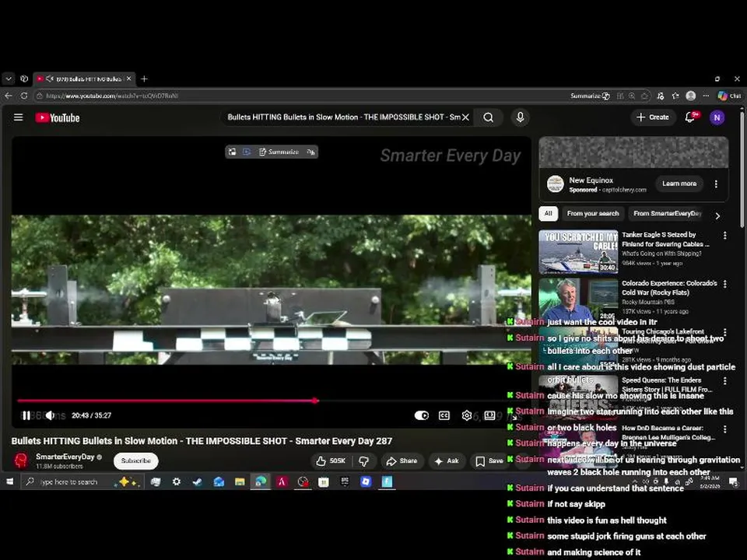Toggle the autoplay switch in player
Screen dimensions: 747x560
(x=422, y=415)
